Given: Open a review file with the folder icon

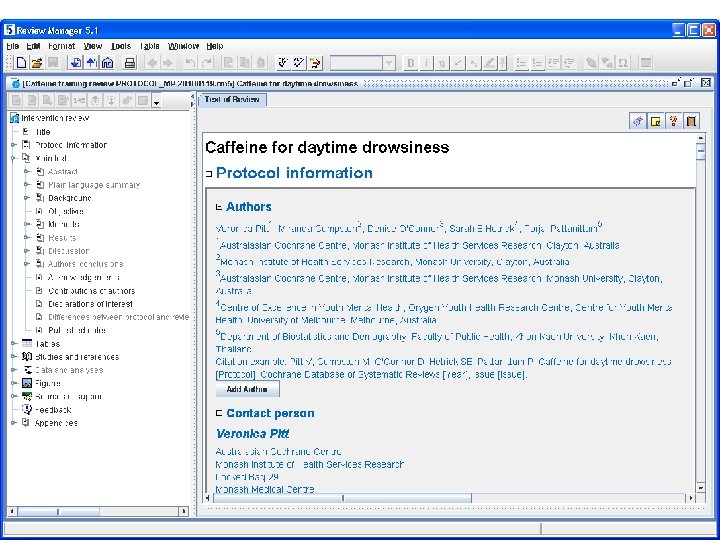Looking at the screenshot, I should pyautogui.click(x=37, y=63).
